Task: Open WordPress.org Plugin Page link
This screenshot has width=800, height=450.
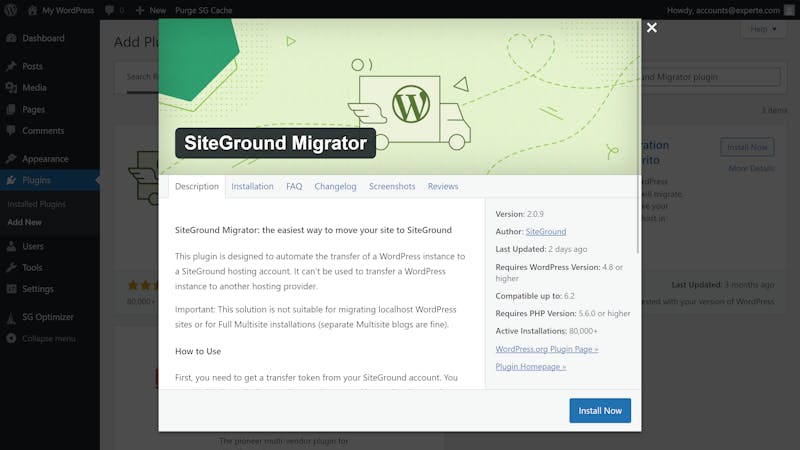Action: tap(547, 349)
